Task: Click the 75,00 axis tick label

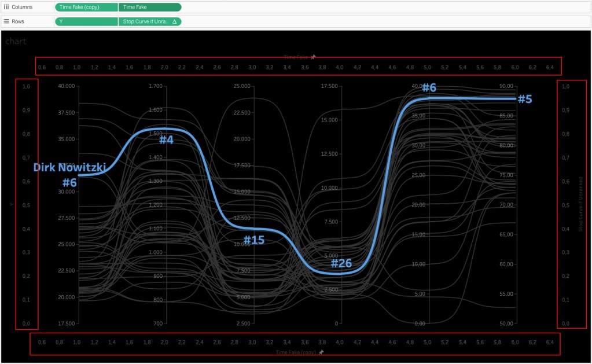Action: 506,175
